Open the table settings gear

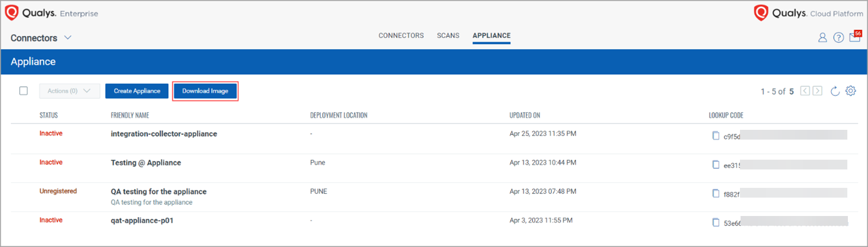851,91
